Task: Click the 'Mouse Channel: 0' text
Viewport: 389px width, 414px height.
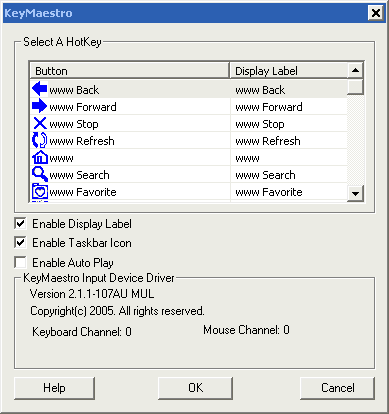Action: coord(246,330)
